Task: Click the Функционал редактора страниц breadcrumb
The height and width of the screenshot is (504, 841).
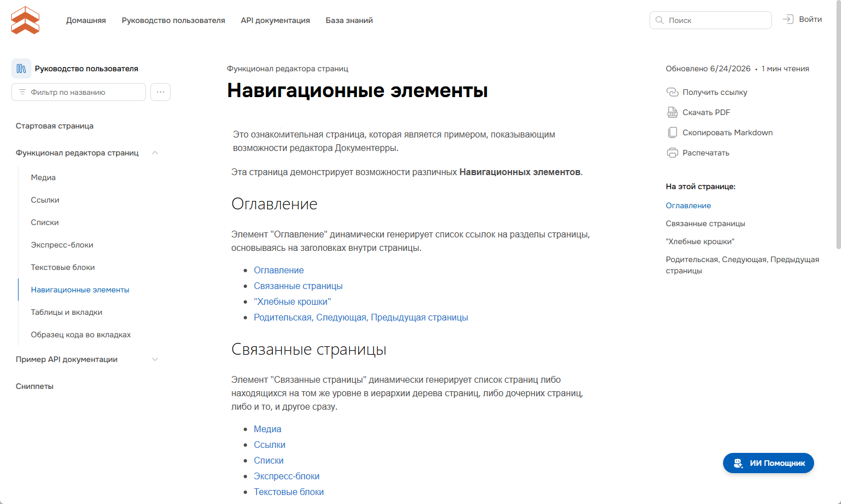Action: pos(287,68)
